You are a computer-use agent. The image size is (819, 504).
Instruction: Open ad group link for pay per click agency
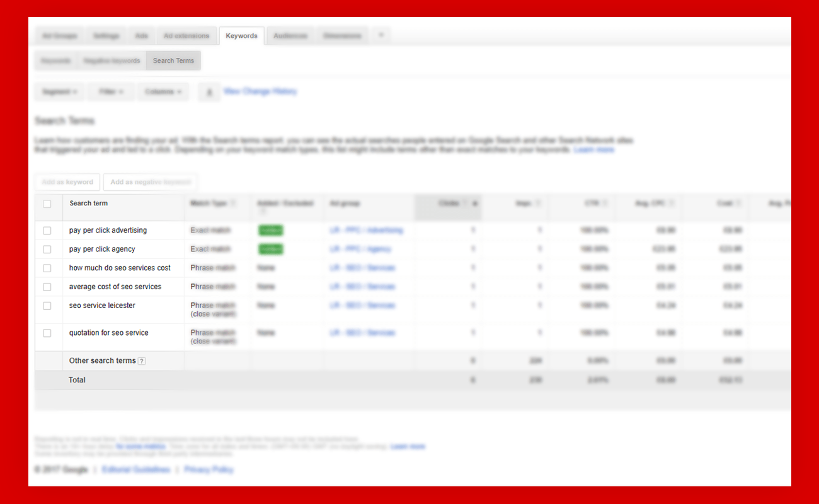pos(360,249)
